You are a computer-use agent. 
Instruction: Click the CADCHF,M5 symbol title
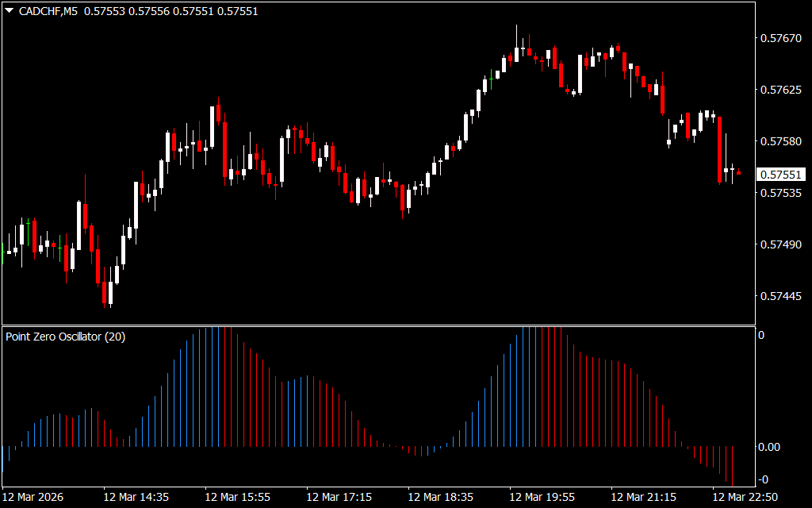[x=47, y=11]
